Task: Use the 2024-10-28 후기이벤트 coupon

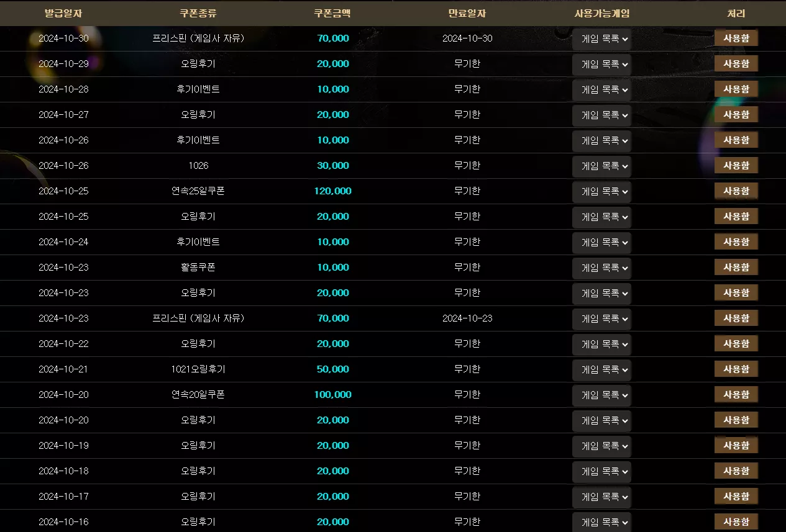Action: (736, 89)
